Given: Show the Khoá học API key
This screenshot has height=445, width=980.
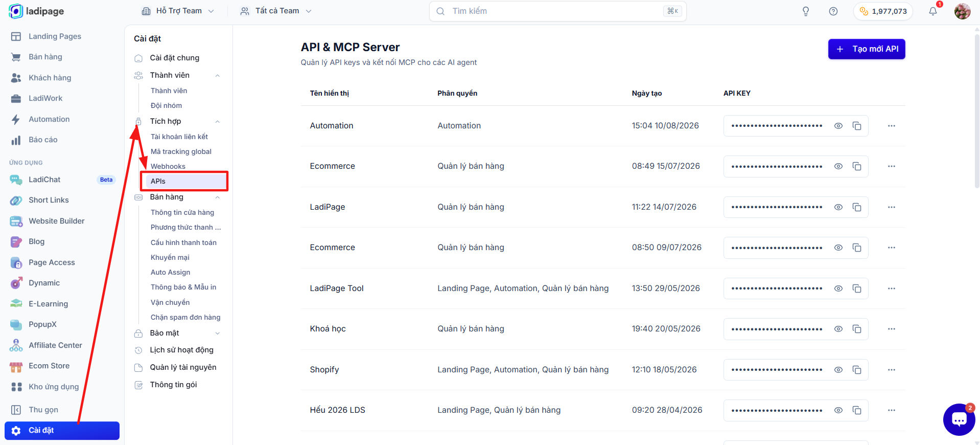Looking at the screenshot, I should [838, 329].
